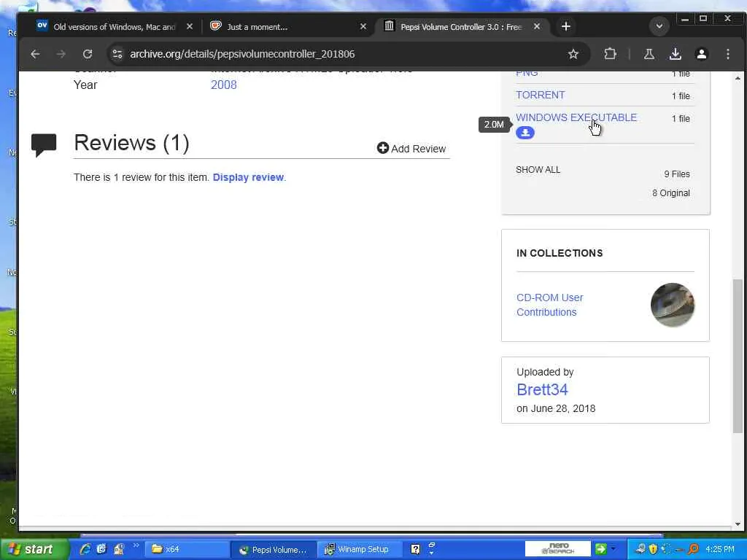The height and width of the screenshot is (560, 747).
Task: Click Add Review text link
Action: (x=418, y=149)
